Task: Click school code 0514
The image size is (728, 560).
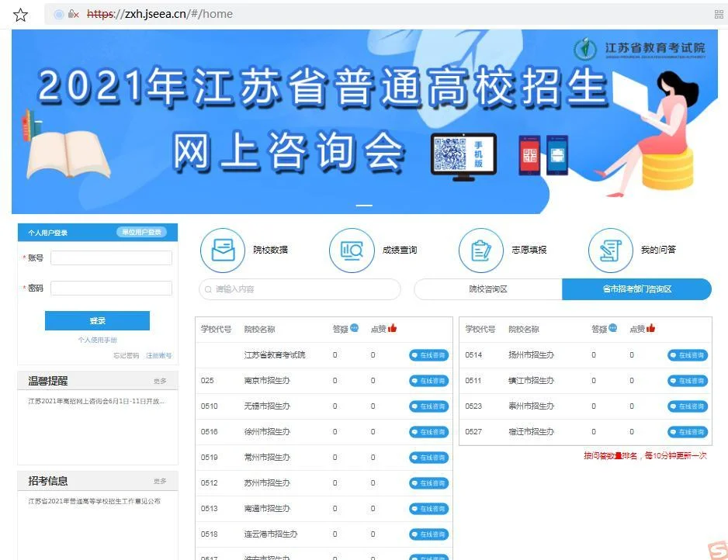Action: click(473, 355)
